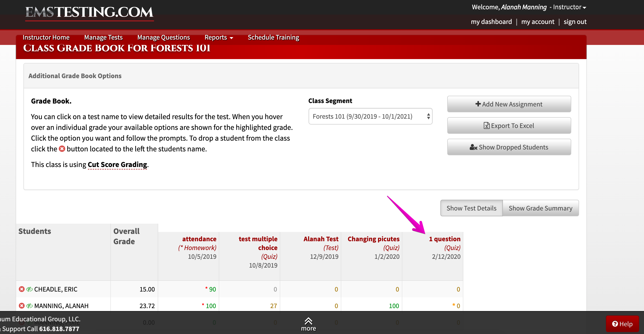Click student name CHEADLE, ERIC

click(x=56, y=289)
